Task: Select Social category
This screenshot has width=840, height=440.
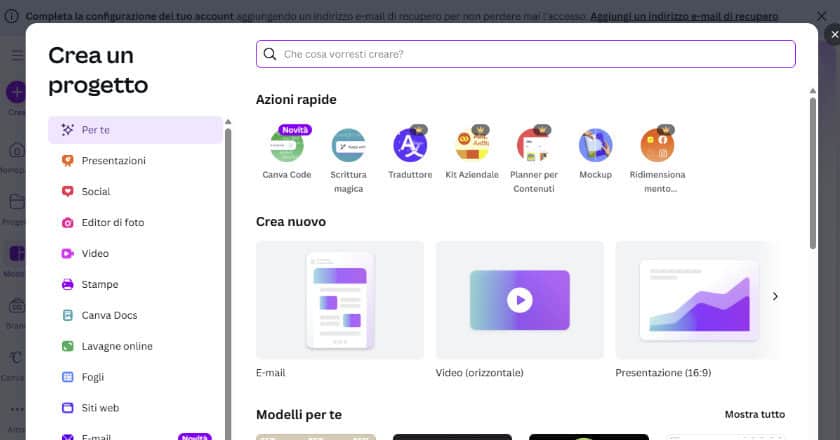Action: 135,191
